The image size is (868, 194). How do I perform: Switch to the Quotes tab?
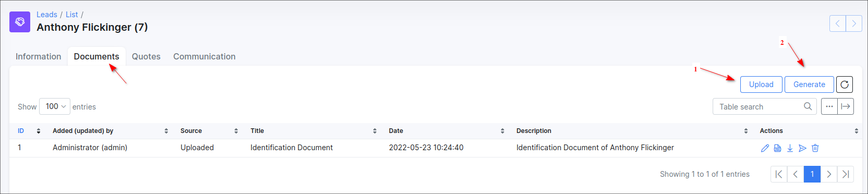pyautogui.click(x=146, y=56)
